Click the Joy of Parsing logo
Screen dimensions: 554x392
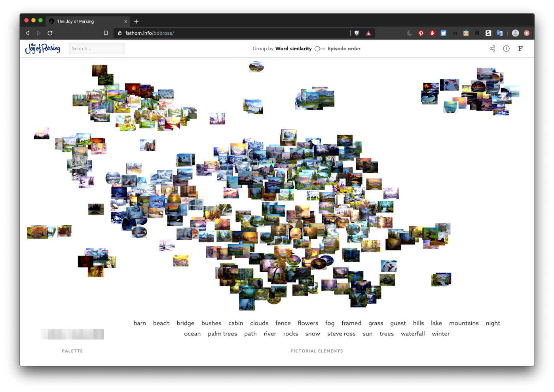click(43, 48)
